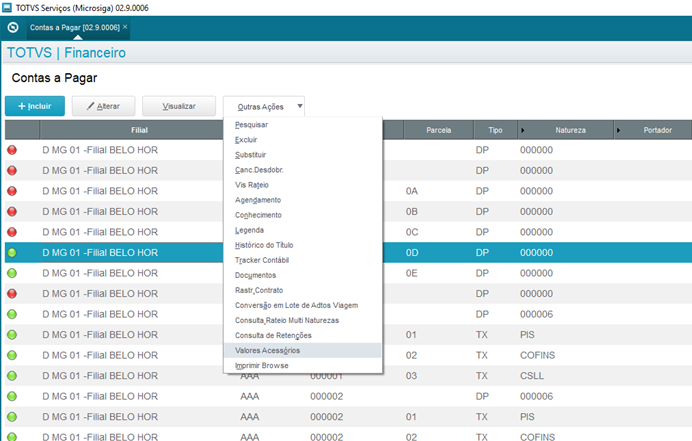Viewport: 692px width, 441px height.
Task: Select Consulta Rateio Multi Naturezas
Action: coord(287,320)
